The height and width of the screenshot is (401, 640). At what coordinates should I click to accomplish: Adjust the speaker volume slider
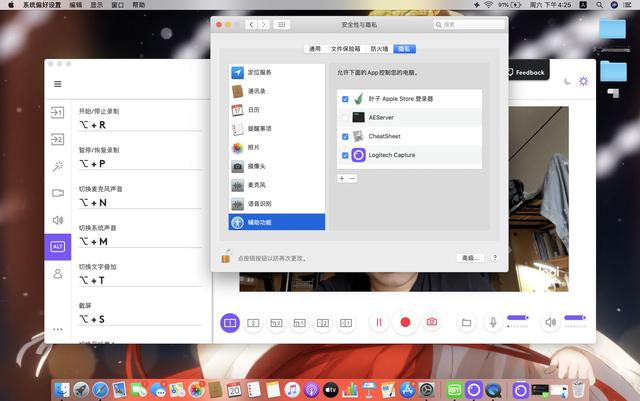click(x=575, y=317)
